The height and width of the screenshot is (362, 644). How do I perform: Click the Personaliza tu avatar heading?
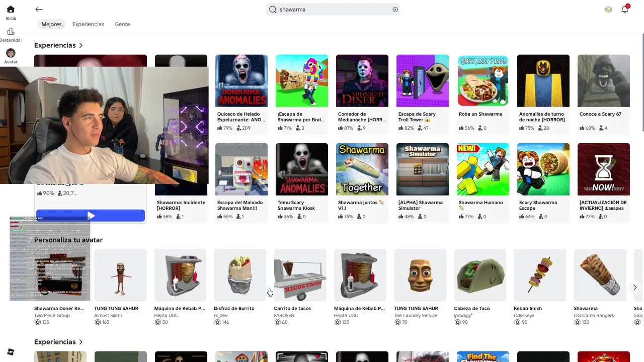coord(68,240)
